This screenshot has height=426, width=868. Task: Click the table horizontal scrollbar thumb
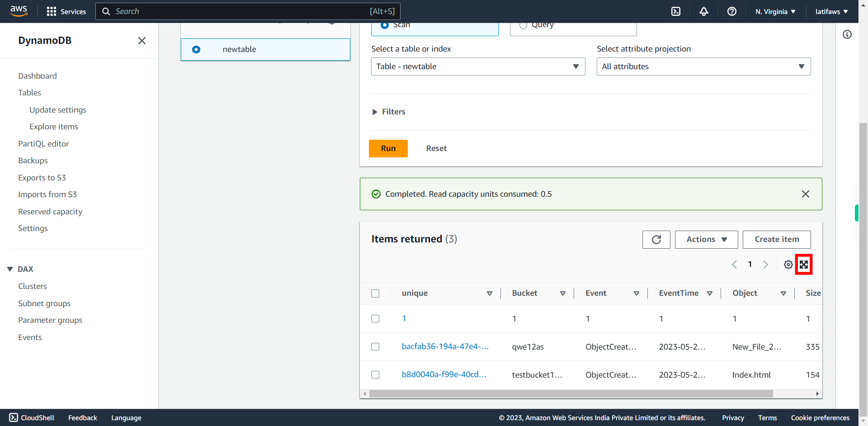pos(571,394)
